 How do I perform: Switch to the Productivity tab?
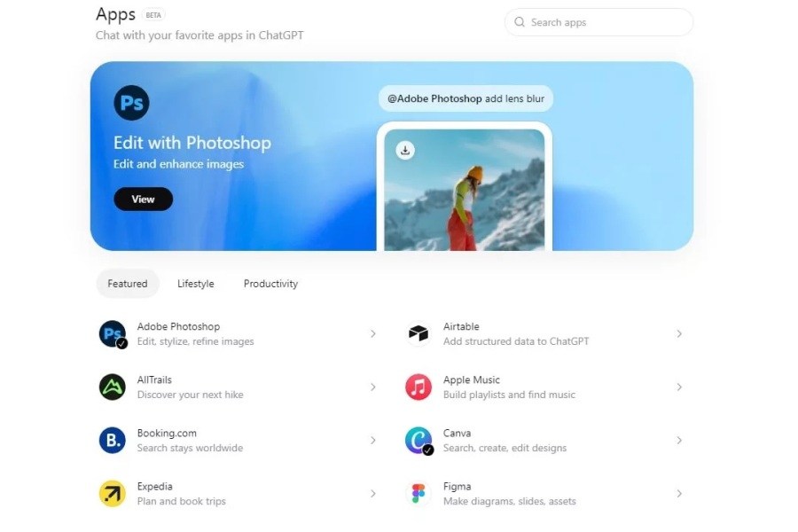coord(270,284)
